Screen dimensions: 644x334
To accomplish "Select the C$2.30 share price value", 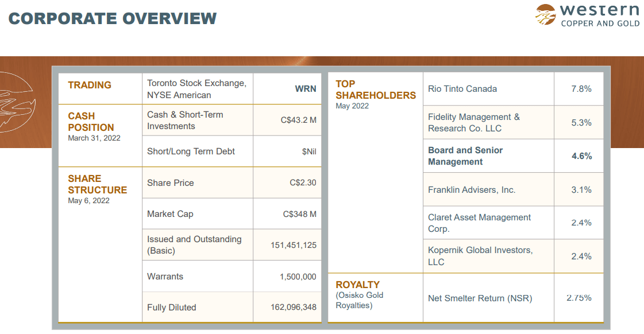I will [x=303, y=182].
